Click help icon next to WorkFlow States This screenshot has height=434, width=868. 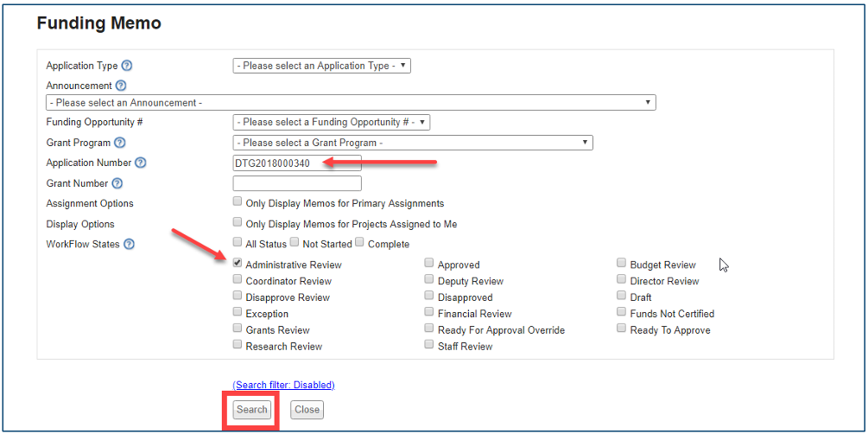point(130,244)
